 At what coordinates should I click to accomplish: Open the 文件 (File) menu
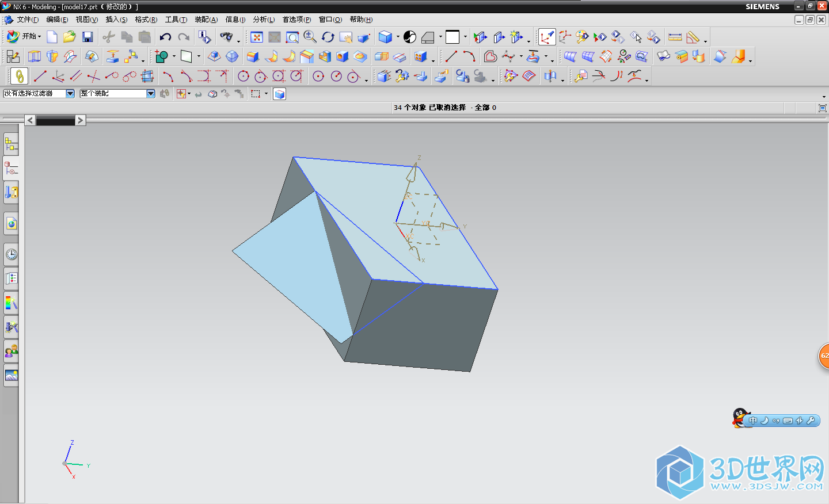pos(28,20)
